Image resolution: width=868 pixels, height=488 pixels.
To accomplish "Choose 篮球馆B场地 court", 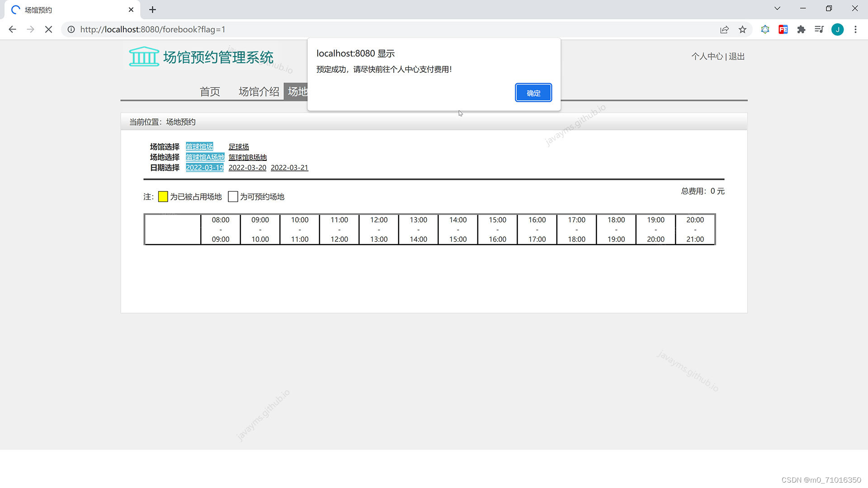I will pyautogui.click(x=247, y=157).
